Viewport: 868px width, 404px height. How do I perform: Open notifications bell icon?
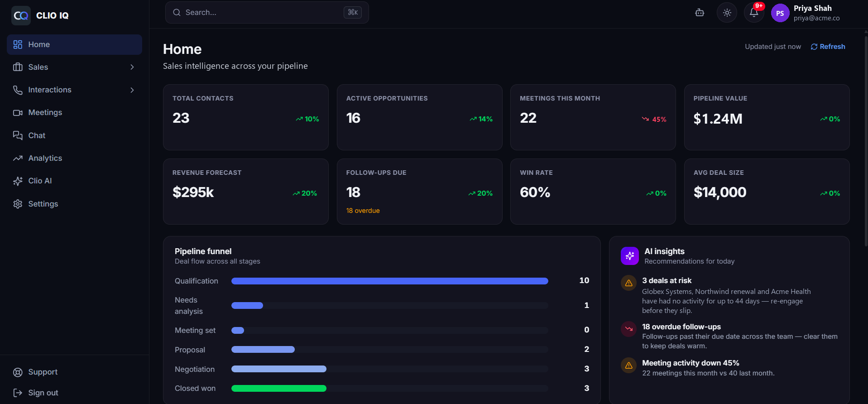click(754, 13)
